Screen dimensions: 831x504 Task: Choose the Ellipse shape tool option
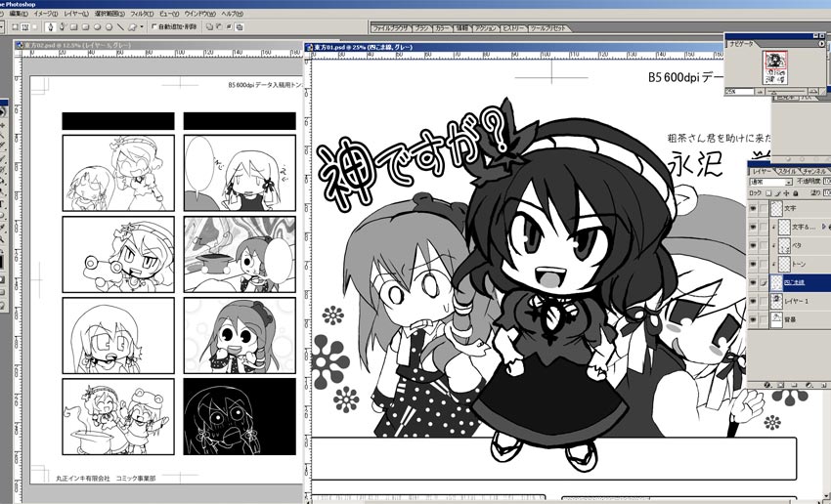coord(97,26)
